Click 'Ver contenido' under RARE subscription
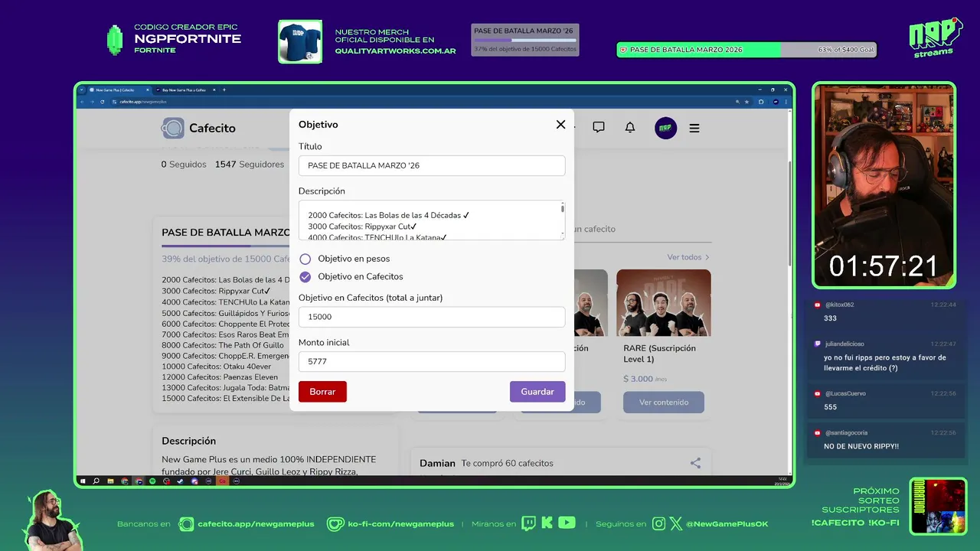 coord(664,402)
